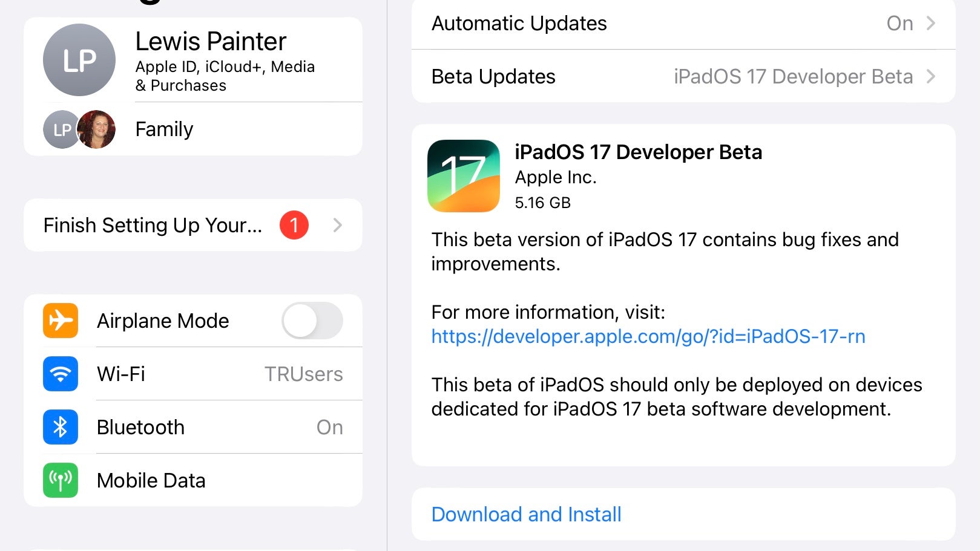Tap the 5.16 GB update size

click(x=543, y=203)
